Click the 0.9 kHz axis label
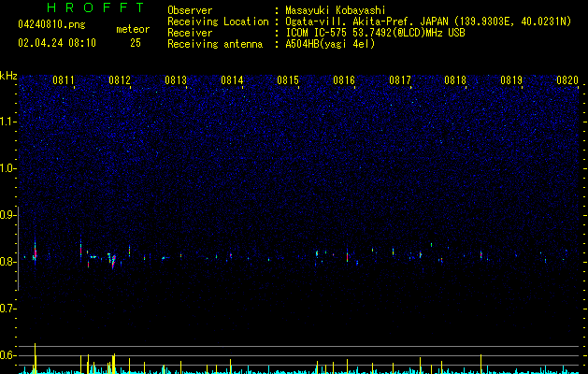The image size is (588, 374). [8, 215]
